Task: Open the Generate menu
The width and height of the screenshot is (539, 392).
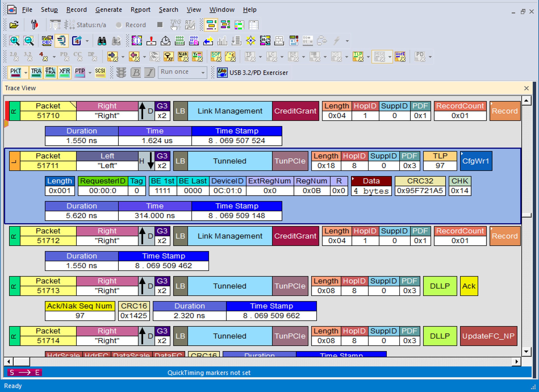Action: 109,10
